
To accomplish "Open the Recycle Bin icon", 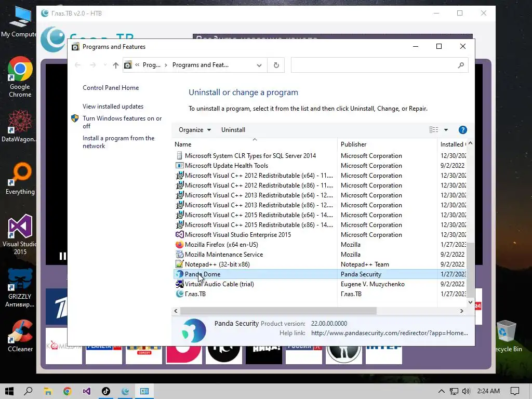I will tap(507, 336).
